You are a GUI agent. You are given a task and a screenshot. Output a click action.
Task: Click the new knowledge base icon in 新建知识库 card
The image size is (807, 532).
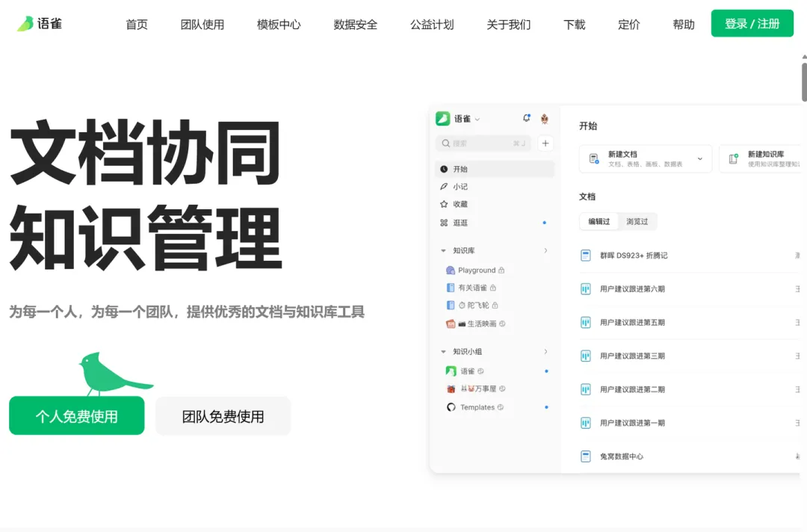[734, 158]
